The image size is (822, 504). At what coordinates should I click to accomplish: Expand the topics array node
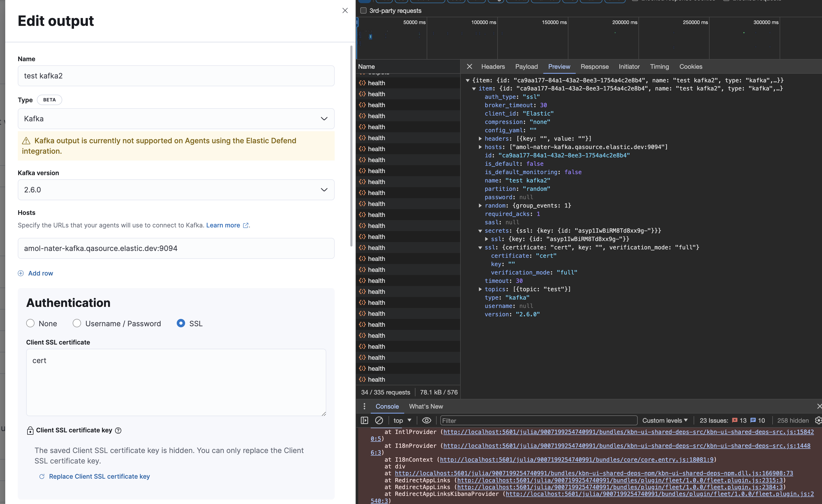[x=480, y=289]
